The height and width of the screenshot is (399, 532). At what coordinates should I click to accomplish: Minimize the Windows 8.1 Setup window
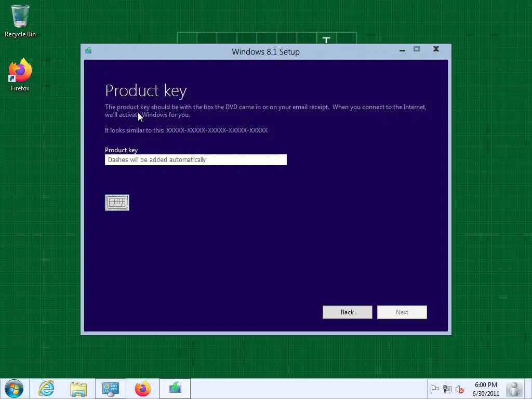point(403,50)
